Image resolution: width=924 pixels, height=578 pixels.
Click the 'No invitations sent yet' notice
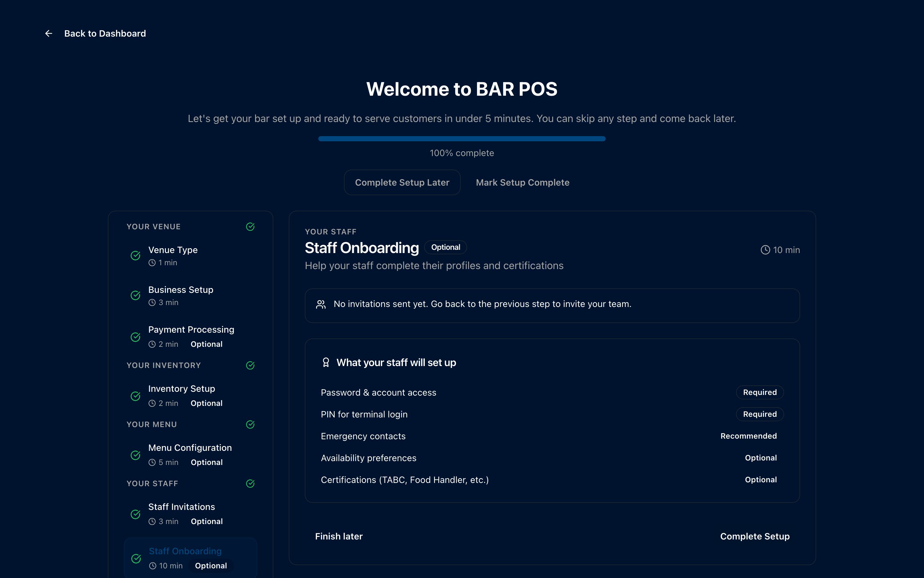point(552,305)
